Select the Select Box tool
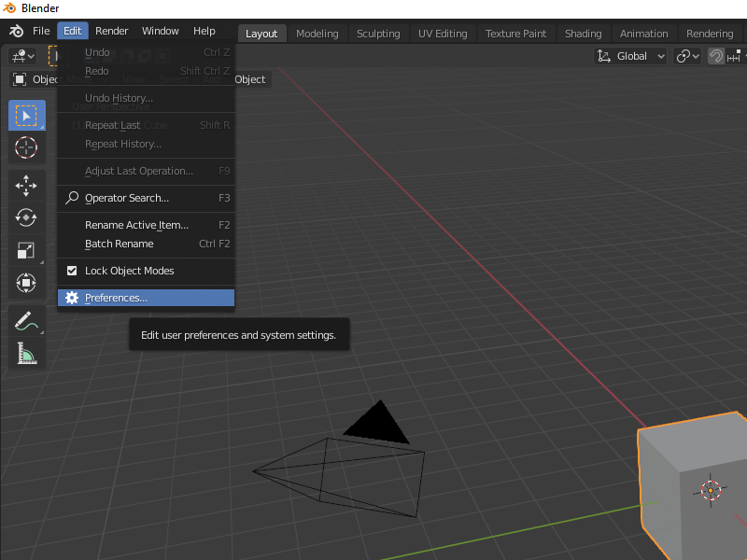The image size is (747, 560). tap(27, 115)
